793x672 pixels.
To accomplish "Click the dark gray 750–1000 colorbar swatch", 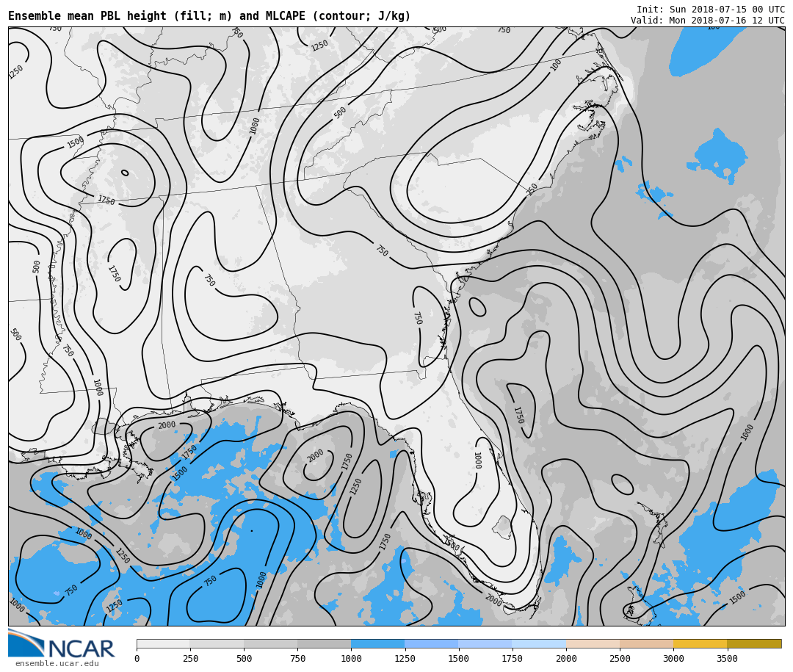I will [x=324, y=643].
